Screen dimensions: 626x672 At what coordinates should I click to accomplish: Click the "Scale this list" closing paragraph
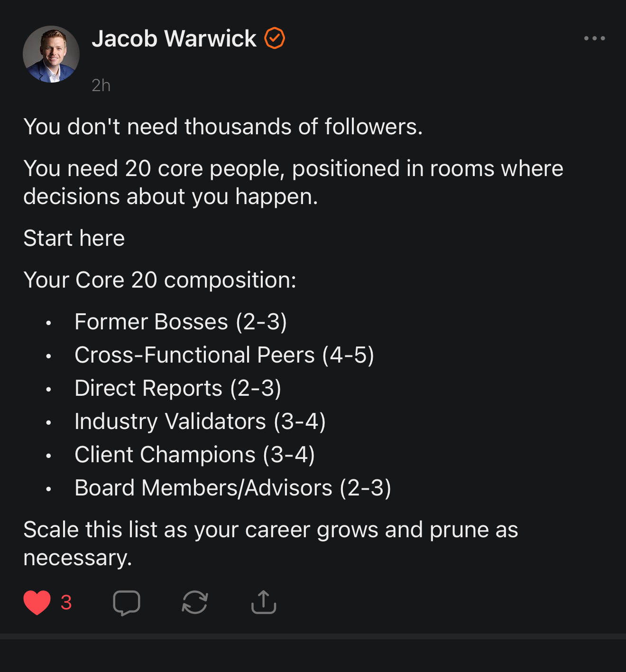coord(270,543)
